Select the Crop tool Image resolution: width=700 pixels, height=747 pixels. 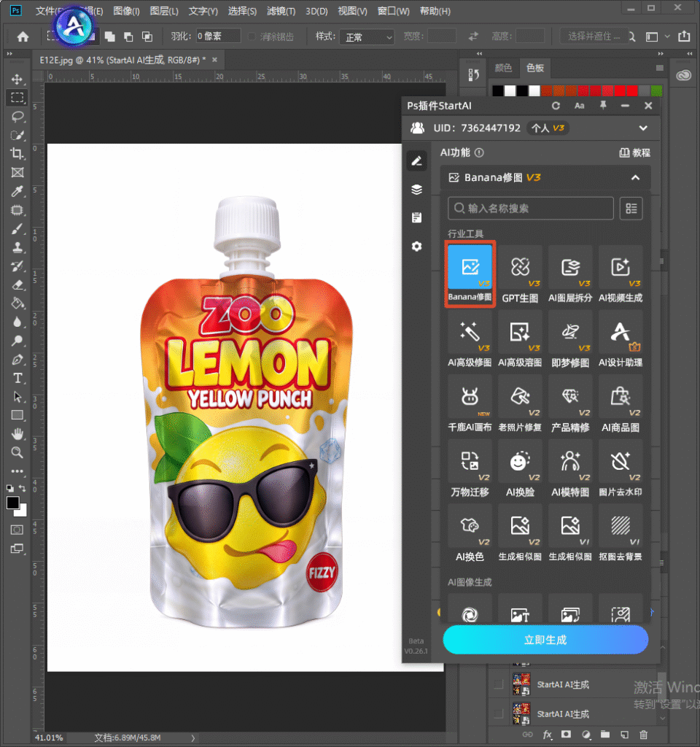click(17, 153)
